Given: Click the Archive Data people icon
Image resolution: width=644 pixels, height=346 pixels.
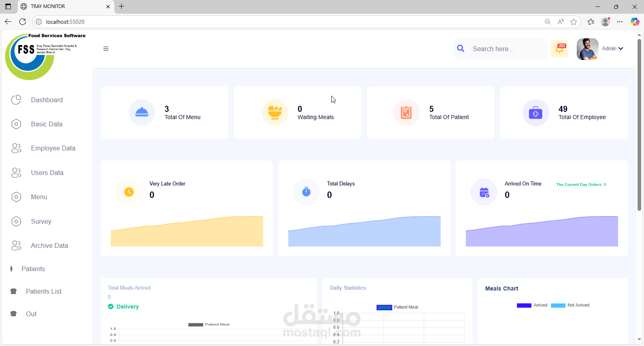Looking at the screenshot, I should pos(16,245).
